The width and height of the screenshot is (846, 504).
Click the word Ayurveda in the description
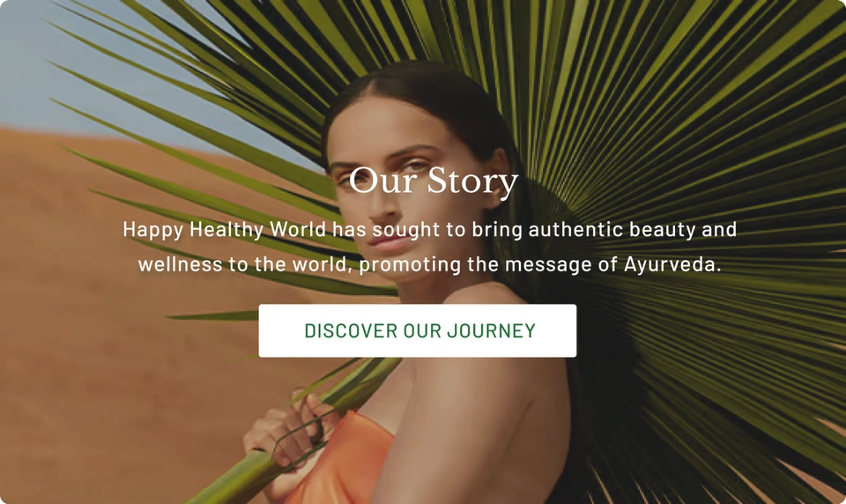[672, 264]
